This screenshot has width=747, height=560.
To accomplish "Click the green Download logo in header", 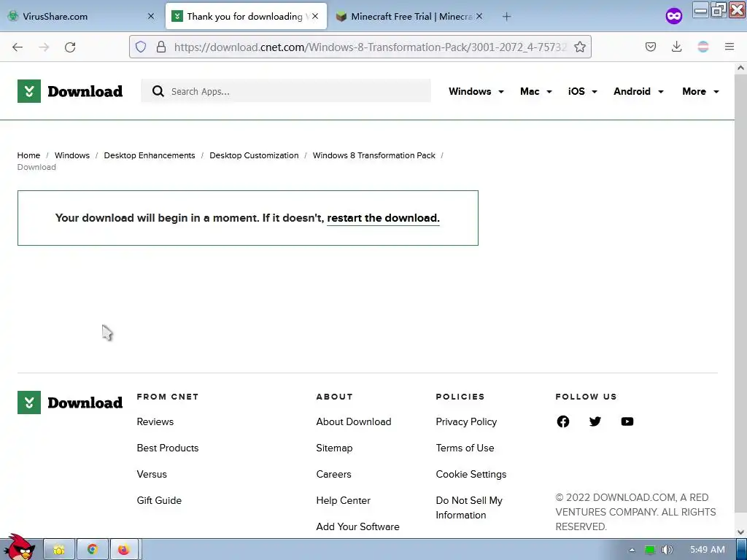I will tap(70, 91).
